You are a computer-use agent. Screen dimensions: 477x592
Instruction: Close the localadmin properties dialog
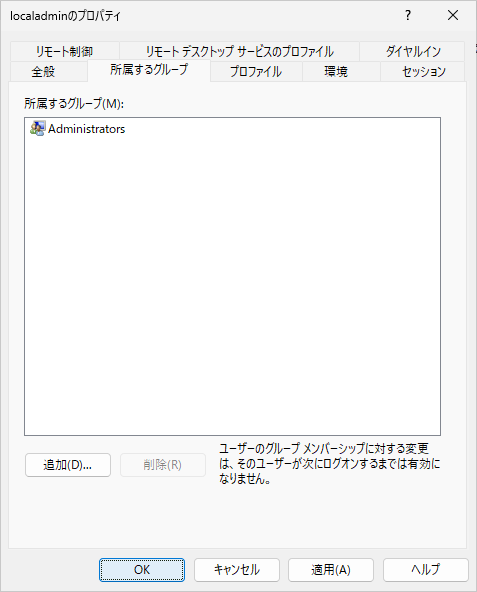[453, 15]
